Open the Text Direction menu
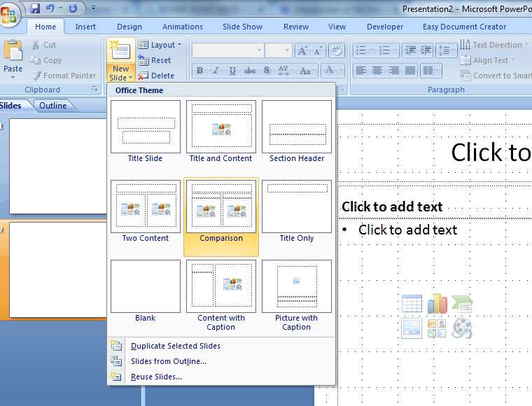 tap(494, 45)
